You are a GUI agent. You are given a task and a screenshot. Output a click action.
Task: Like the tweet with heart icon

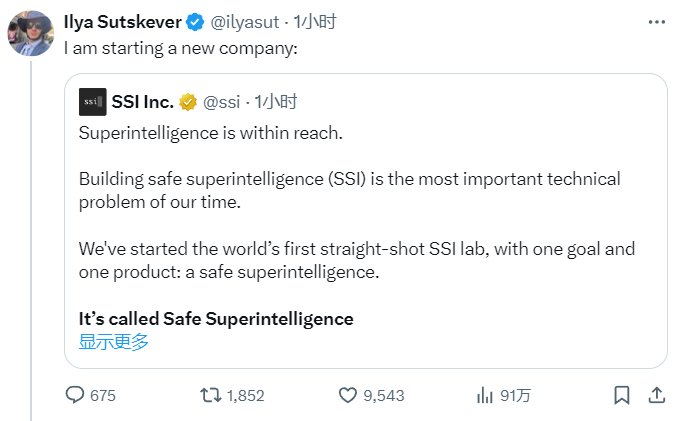click(347, 395)
